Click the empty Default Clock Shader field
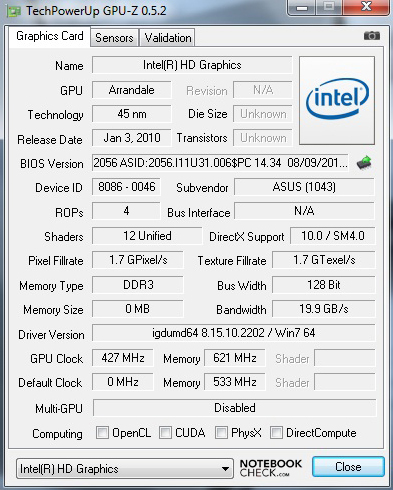 click(345, 382)
